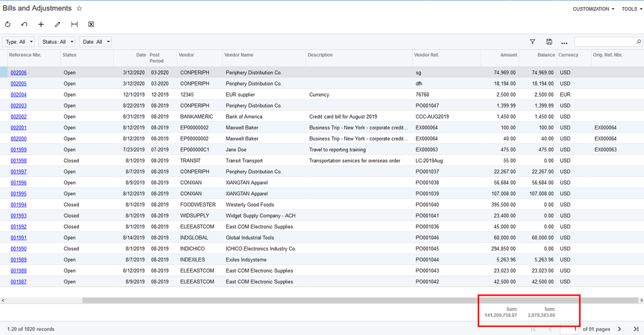Viewport: 644px width, 335px height.
Task: Select vendor ref CCC-AUG2019 cell
Action: coord(432,117)
